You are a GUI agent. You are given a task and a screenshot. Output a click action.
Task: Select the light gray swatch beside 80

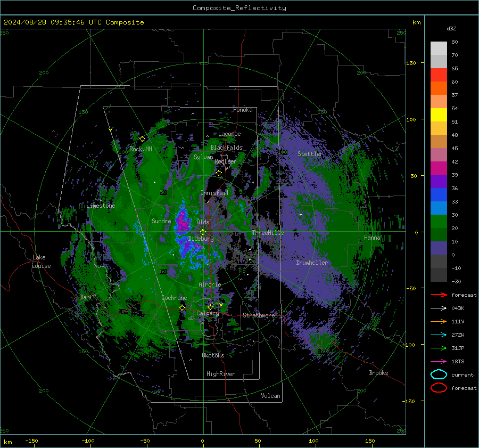[x=439, y=48]
